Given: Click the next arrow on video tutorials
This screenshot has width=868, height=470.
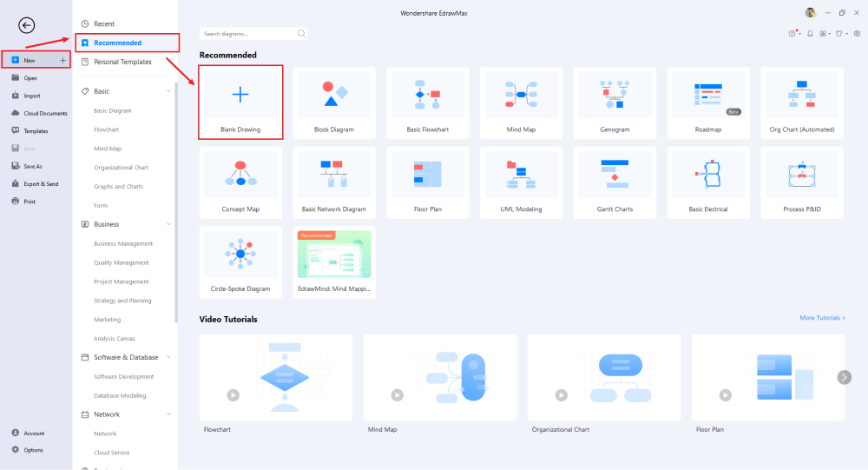Looking at the screenshot, I should click(x=845, y=377).
